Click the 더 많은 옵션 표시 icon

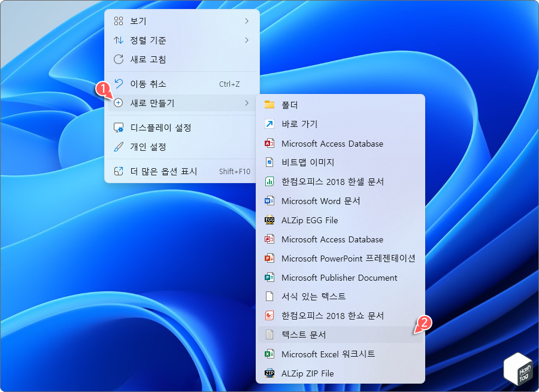(119, 171)
